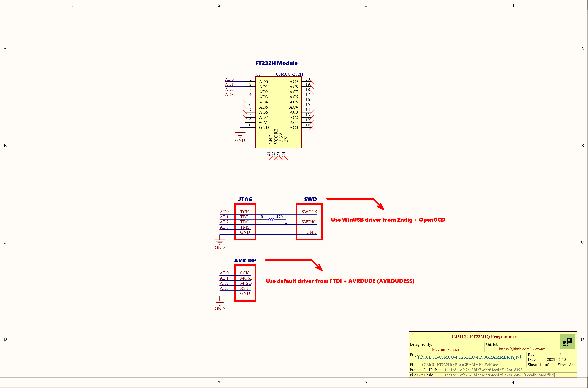Screen dimensions: 588x388
Task: Click the WinUSB driver Zadig OpenOCD note
Action: (388, 220)
